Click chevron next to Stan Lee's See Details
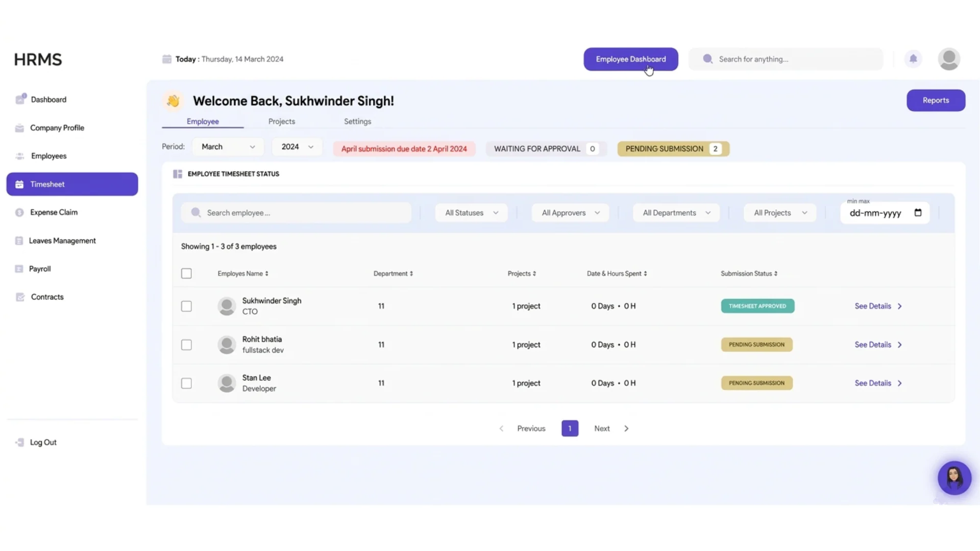The image size is (980, 551). [x=900, y=383]
